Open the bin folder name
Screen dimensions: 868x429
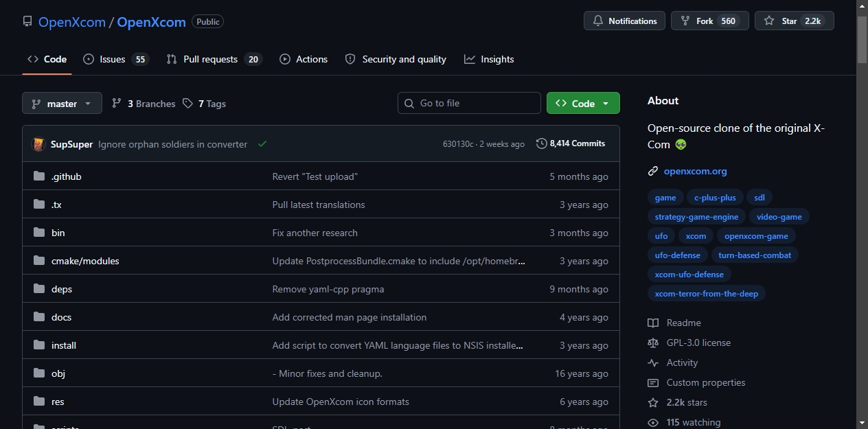tap(58, 233)
